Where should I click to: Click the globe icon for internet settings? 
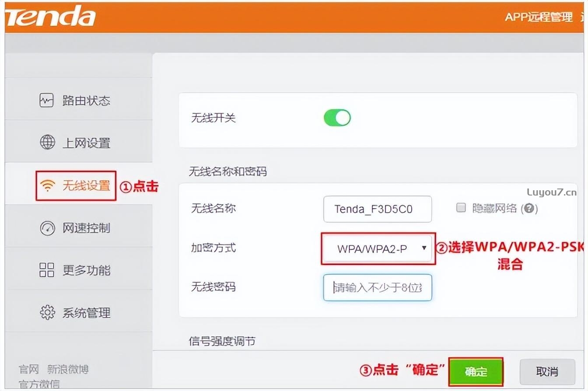47,142
